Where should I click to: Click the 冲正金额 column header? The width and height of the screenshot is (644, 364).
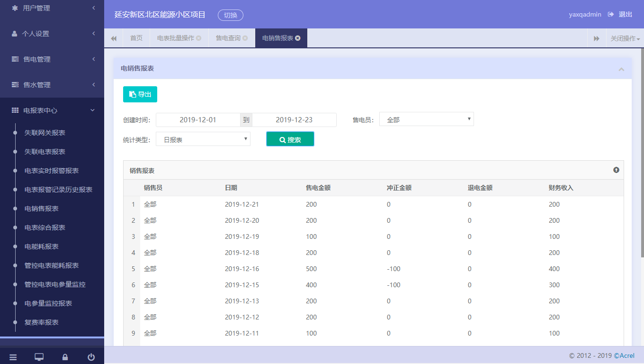399,188
